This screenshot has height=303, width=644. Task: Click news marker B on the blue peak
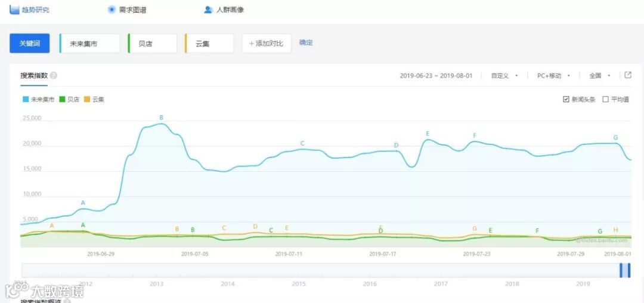(162, 118)
